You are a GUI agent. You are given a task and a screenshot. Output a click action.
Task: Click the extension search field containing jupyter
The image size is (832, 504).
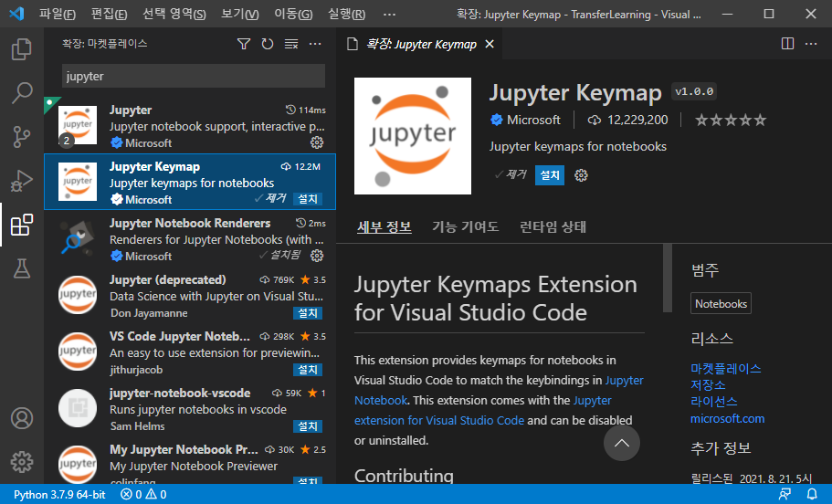point(193,76)
